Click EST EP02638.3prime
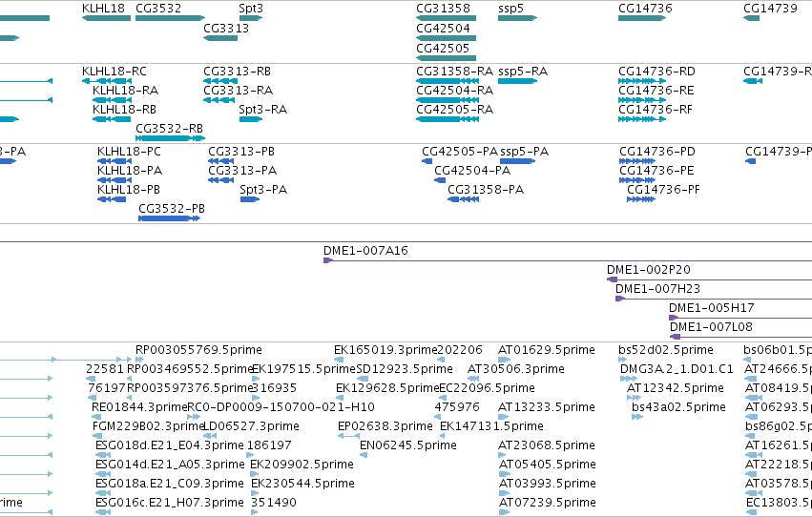 point(348,436)
